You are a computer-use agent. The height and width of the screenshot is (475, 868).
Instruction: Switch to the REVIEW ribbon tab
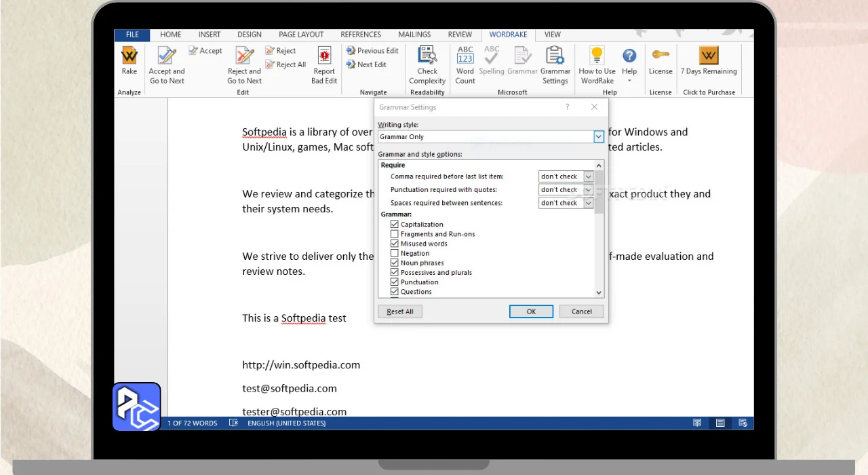460,35
